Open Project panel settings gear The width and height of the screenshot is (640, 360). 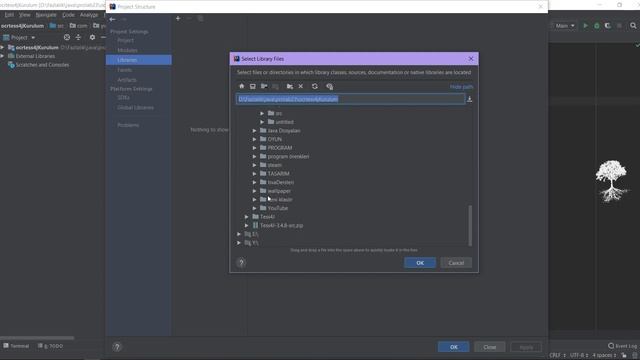(x=92, y=37)
